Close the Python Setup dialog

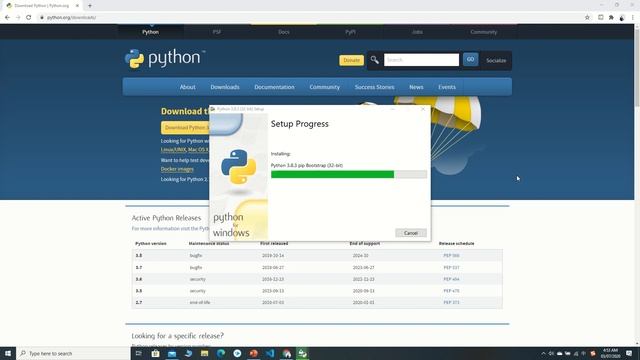(x=423, y=109)
